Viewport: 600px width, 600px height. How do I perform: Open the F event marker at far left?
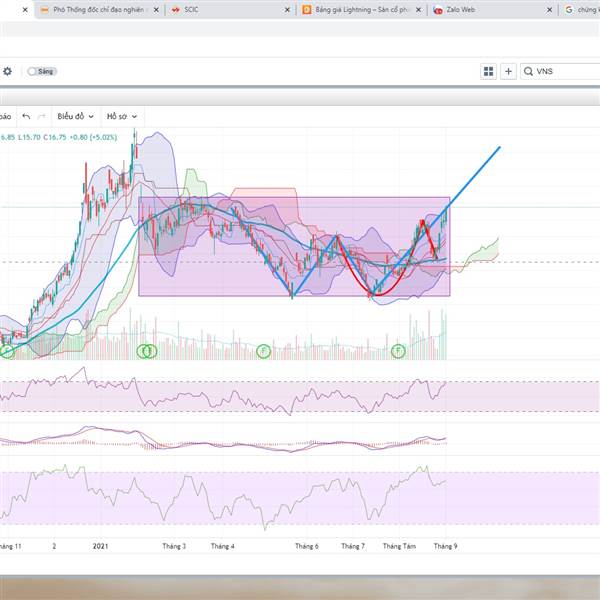(7, 351)
